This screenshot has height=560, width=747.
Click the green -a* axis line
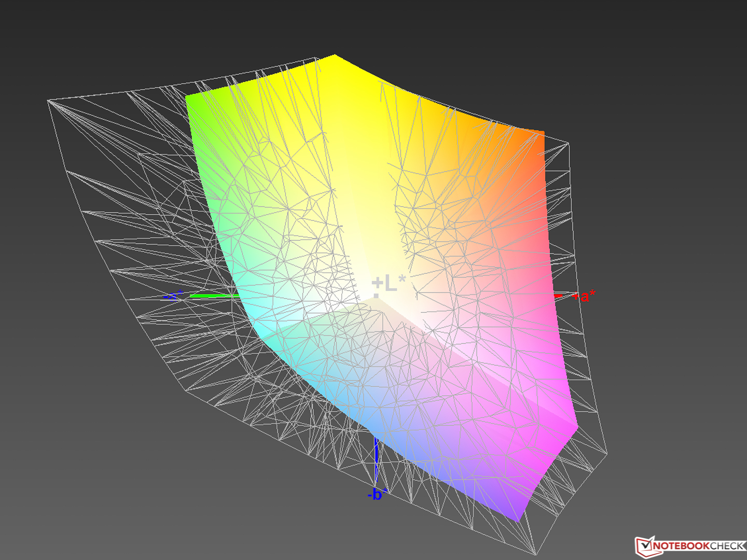[x=213, y=296]
